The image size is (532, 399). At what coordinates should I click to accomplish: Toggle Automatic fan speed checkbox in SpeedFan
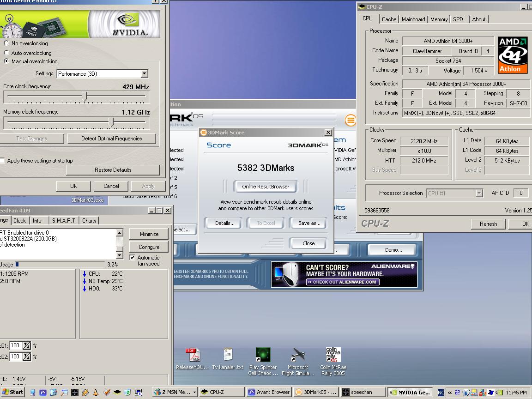click(x=133, y=258)
